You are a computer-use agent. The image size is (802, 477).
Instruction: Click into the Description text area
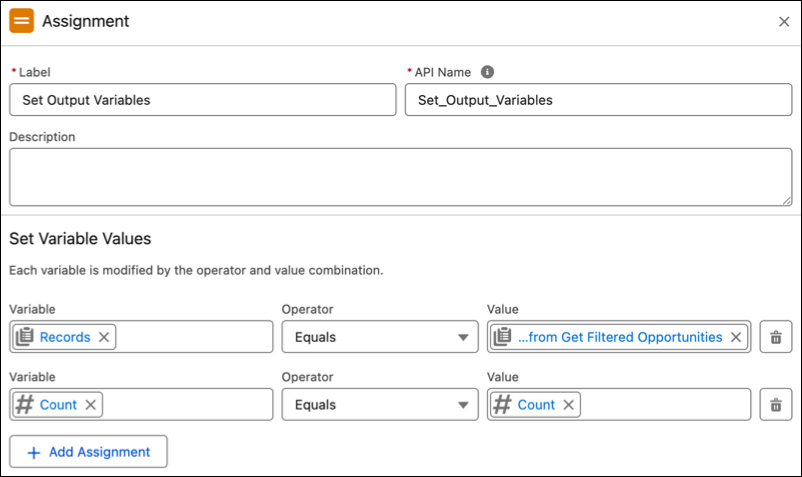(x=400, y=177)
